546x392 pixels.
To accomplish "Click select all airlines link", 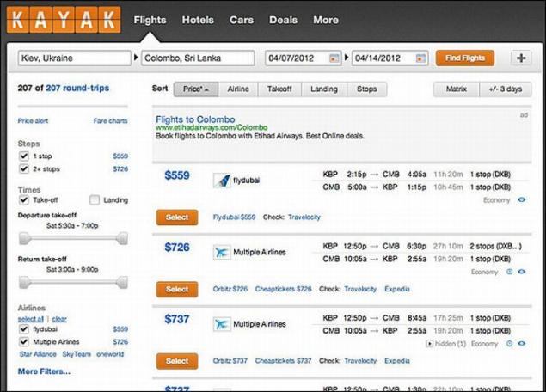I will point(31,319).
